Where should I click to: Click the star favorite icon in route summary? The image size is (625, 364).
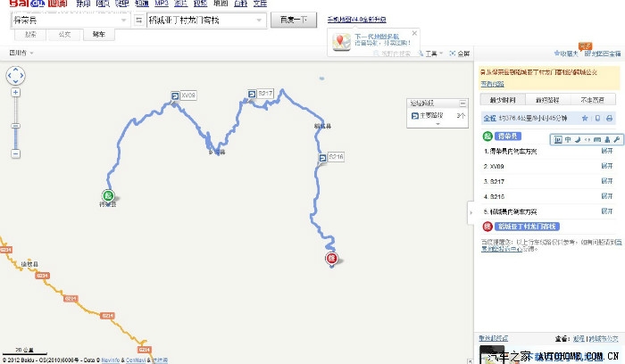pyautogui.click(x=585, y=118)
